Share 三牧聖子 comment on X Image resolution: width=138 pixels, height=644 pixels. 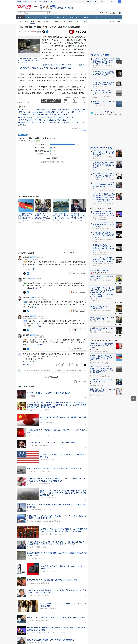25,311
